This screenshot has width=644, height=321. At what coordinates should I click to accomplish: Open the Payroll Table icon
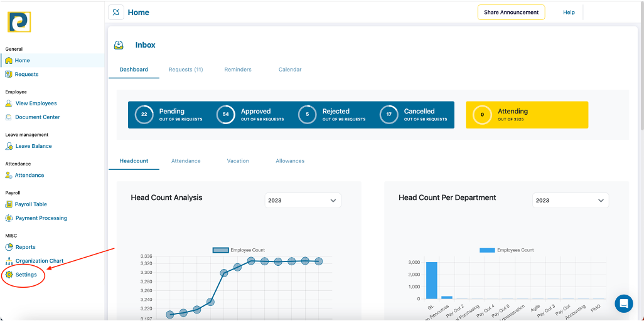pos(9,204)
